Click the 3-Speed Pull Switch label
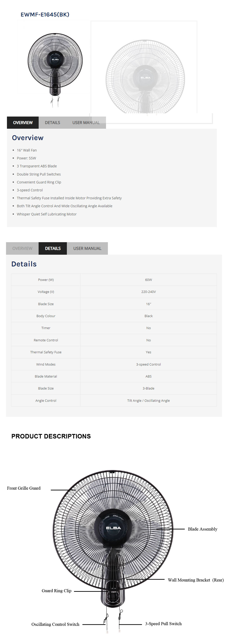This screenshot has width=231, height=644. (x=163, y=623)
